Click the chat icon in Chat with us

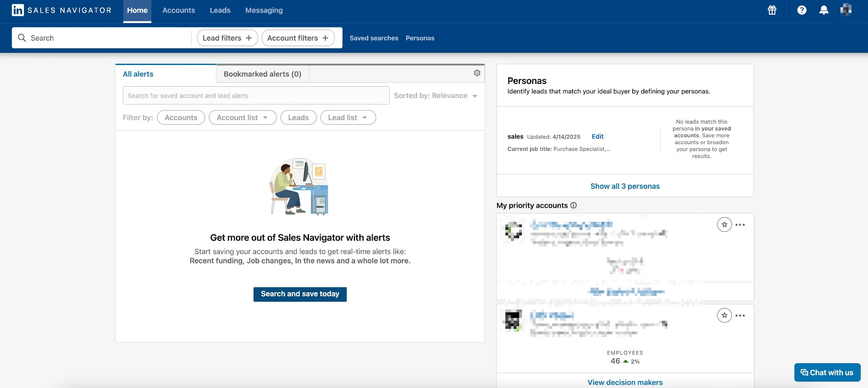click(804, 373)
